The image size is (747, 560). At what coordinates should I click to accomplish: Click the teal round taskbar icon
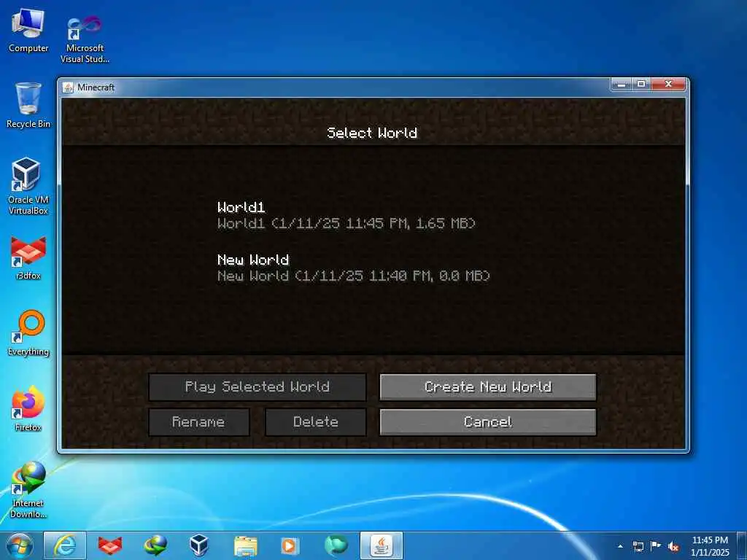tap(336, 545)
